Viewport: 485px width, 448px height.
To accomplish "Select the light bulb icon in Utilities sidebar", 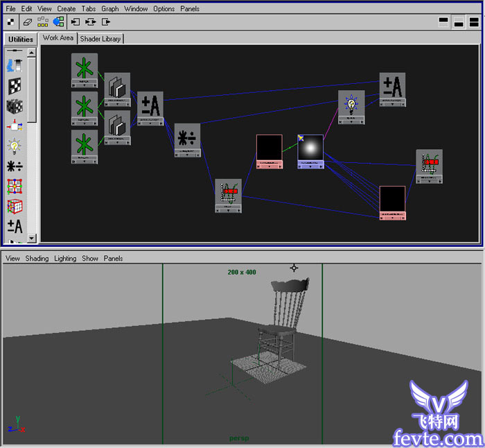I will pyautogui.click(x=14, y=146).
